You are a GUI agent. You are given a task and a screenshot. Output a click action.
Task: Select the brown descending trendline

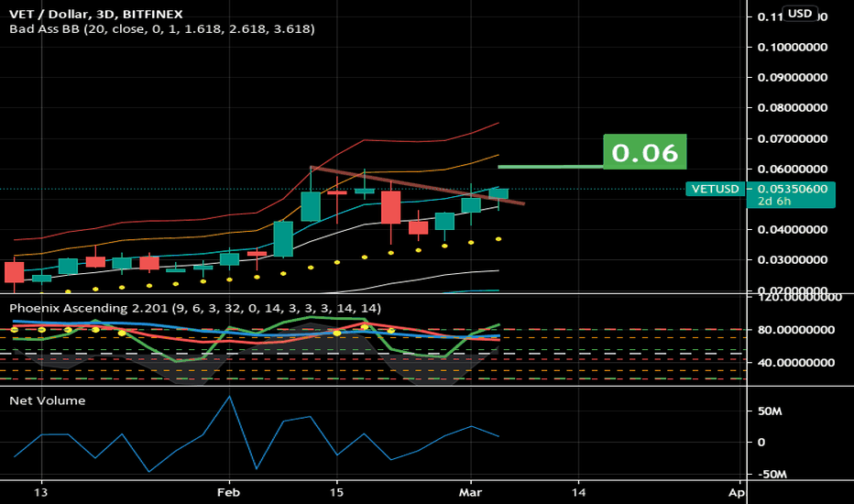(x=417, y=185)
